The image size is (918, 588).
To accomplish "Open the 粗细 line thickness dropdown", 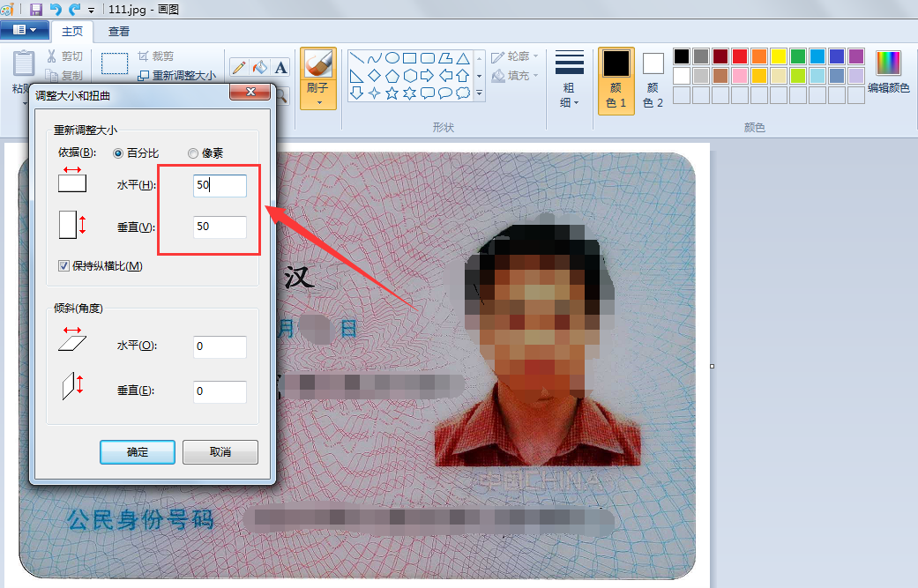I will (569, 79).
